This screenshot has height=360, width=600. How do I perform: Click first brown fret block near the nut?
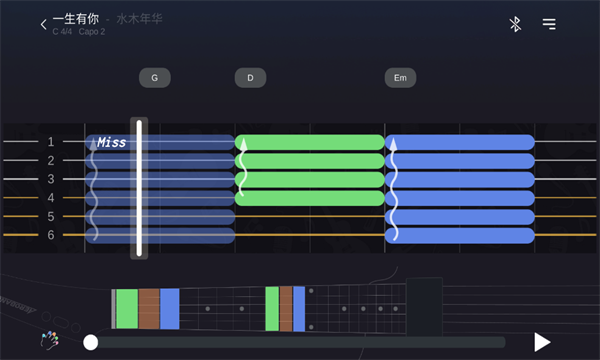(149, 309)
